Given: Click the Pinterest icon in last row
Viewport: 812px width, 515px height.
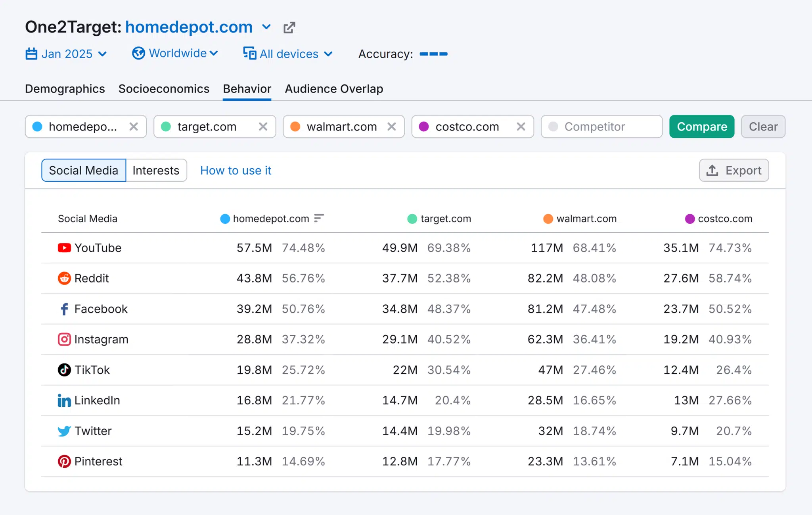Looking at the screenshot, I should 64,461.
